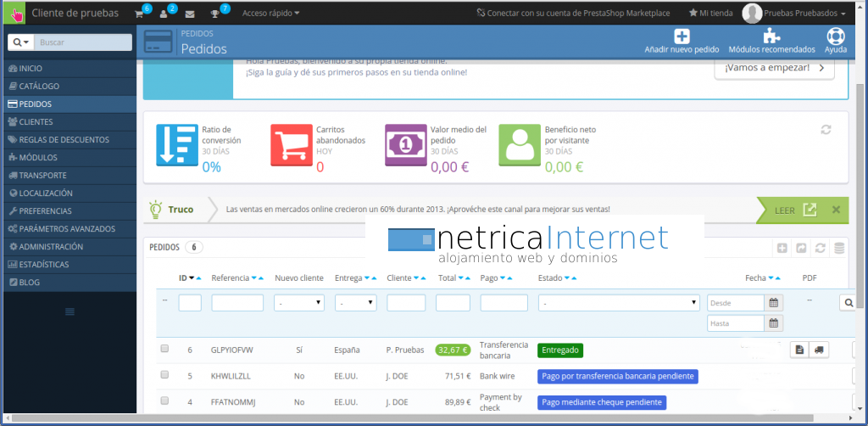Open the new customers notification icon
The image size is (868, 426).
164,14
